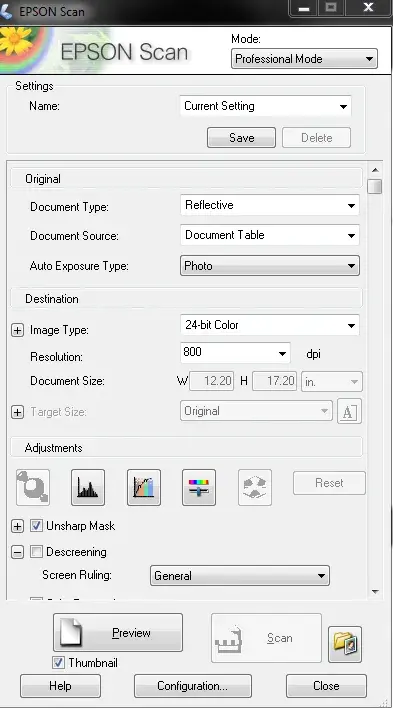Screen dimensions: 393x709
Task: Uncheck the Thumbnail checkbox
Action: (x=58, y=663)
